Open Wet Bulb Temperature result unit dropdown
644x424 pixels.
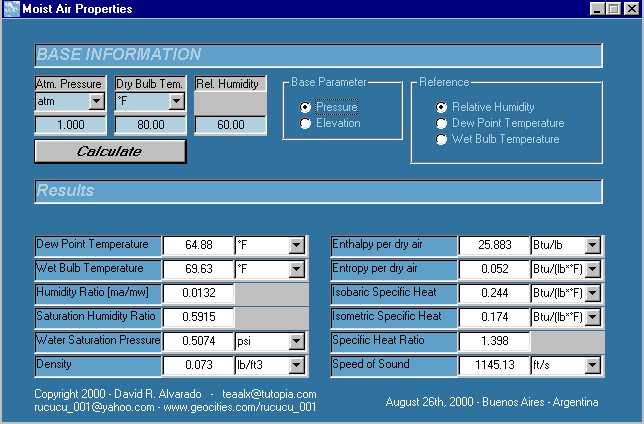click(297, 269)
